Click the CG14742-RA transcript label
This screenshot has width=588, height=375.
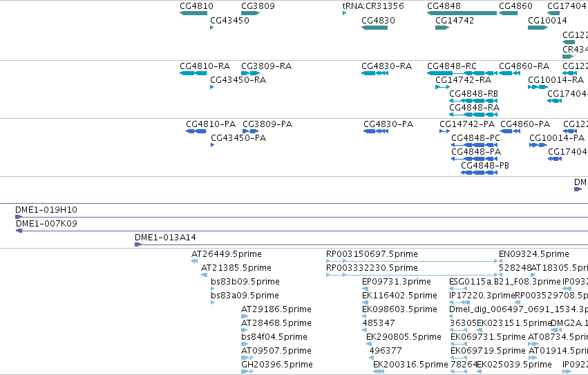point(463,80)
